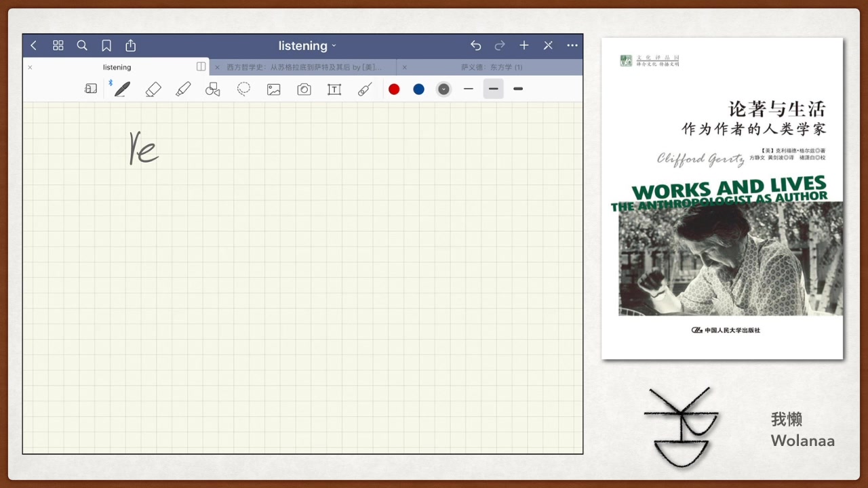This screenshot has height=488, width=868.
Task: Select the Lasso selection tool
Action: point(243,89)
